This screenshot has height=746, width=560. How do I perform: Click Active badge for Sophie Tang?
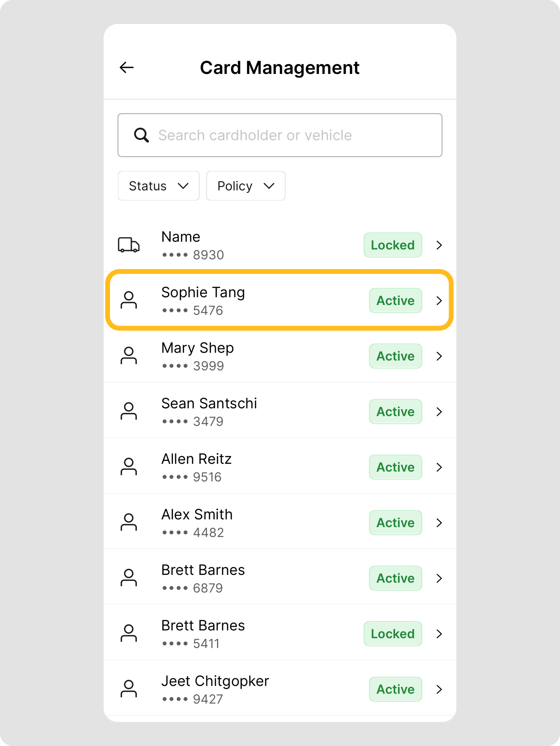pyautogui.click(x=395, y=300)
